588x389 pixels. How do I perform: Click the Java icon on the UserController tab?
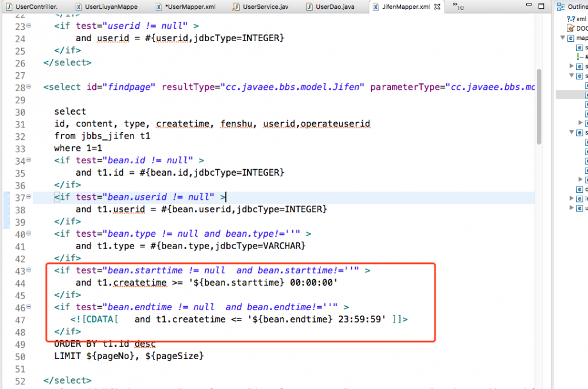(8, 6)
